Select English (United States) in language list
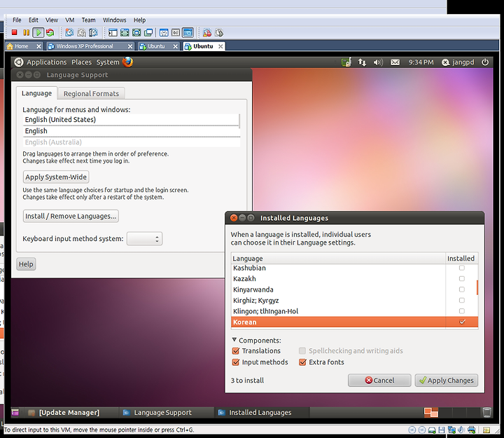The width and height of the screenshot is (504, 438). tap(131, 120)
